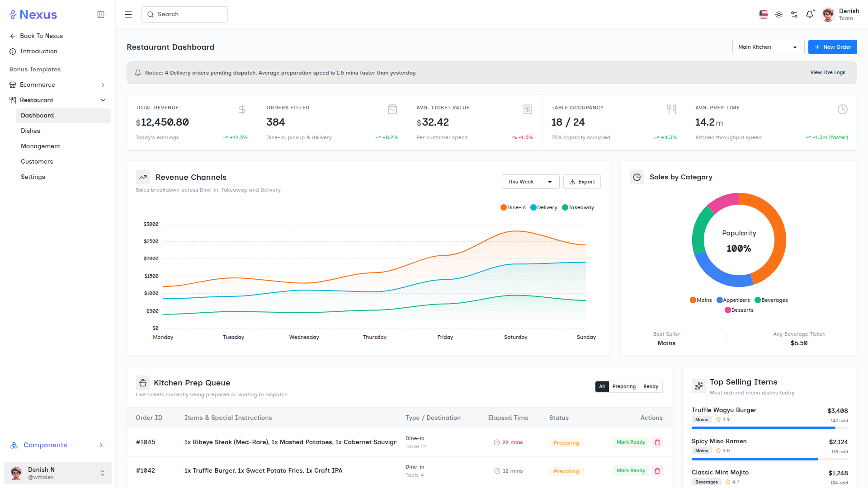Open View Live Logs link

[827, 73]
